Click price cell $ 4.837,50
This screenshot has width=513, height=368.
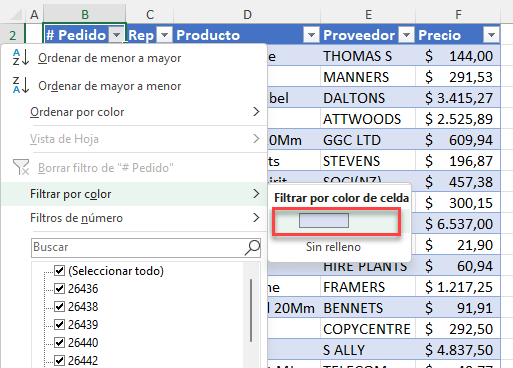click(x=458, y=350)
